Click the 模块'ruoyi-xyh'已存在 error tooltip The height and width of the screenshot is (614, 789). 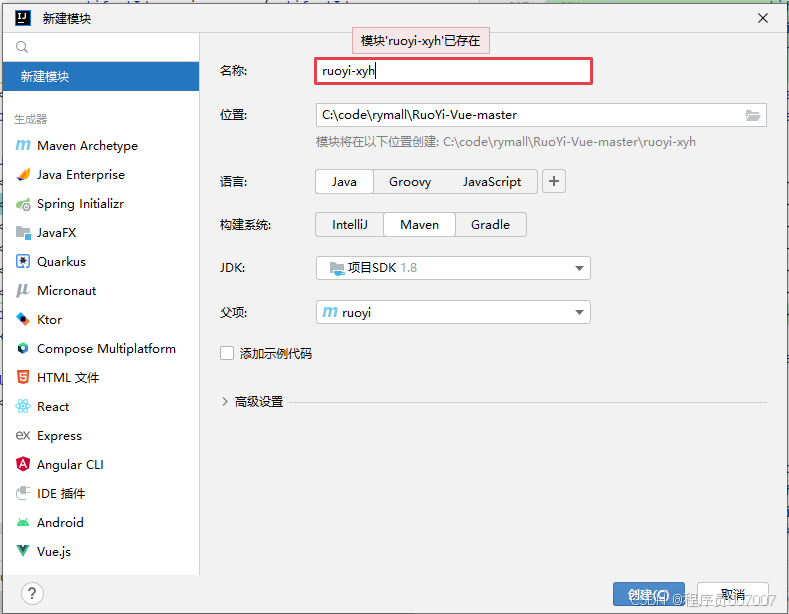tap(421, 40)
